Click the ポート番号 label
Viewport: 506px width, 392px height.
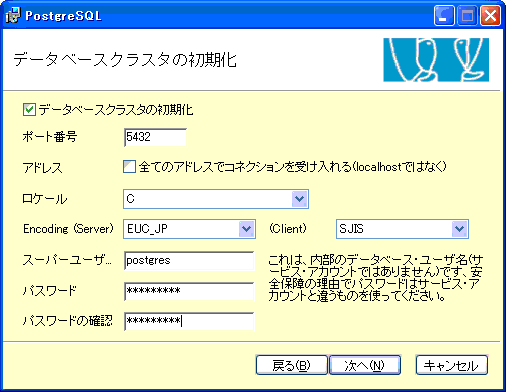50,137
